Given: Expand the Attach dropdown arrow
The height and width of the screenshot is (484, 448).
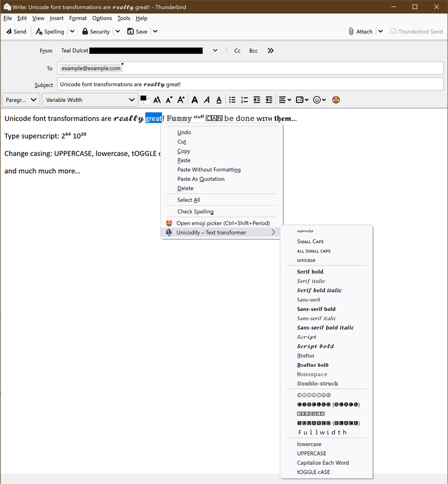Looking at the screenshot, I should coord(381,31).
